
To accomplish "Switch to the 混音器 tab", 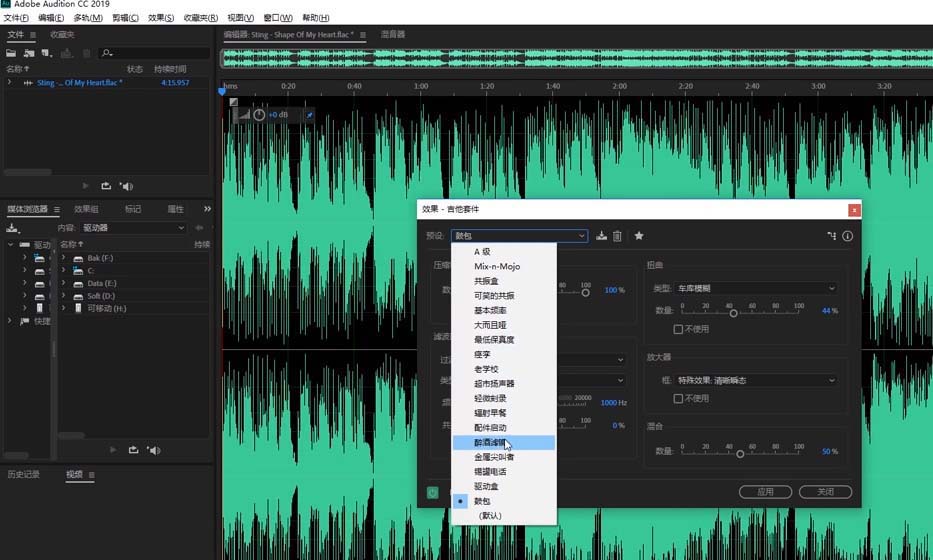I will (393, 34).
